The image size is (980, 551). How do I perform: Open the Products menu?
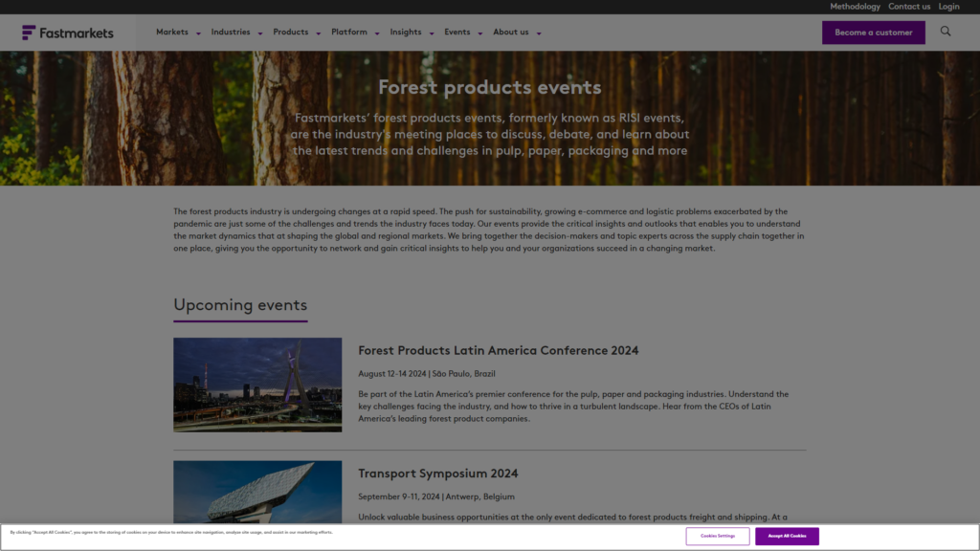pyautogui.click(x=291, y=33)
